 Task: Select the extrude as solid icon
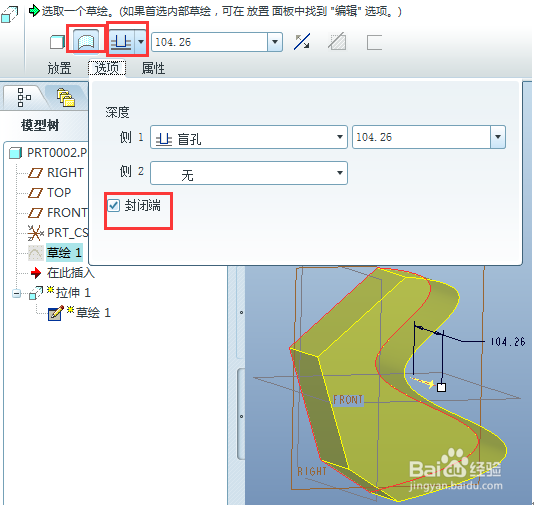pos(57,42)
